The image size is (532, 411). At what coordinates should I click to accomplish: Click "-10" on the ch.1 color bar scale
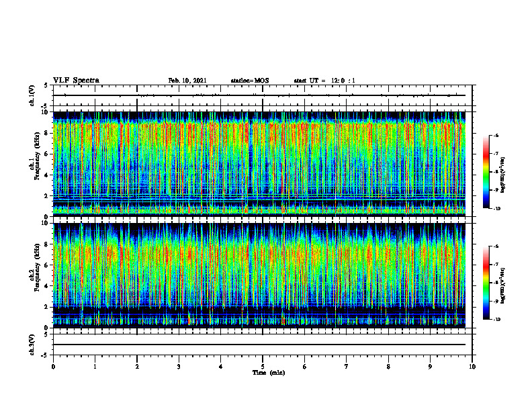(496, 208)
